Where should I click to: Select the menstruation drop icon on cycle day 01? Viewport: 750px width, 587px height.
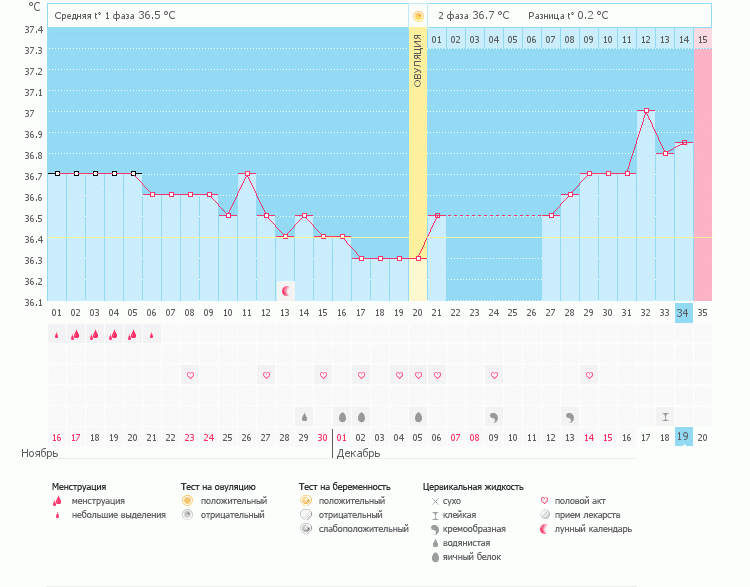tap(56, 335)
